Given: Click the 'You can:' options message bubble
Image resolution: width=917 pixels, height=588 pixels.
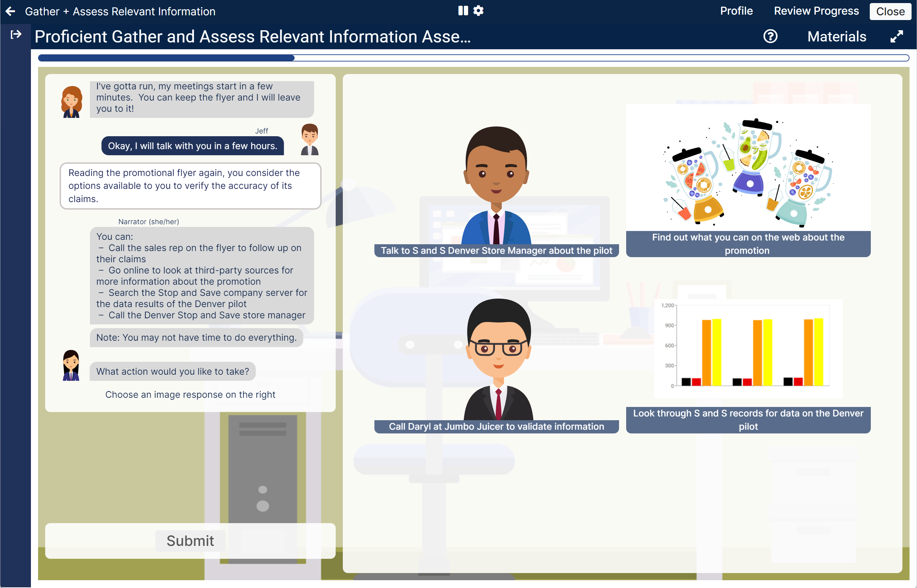Looking at the screenshot, I should point(202,276).
